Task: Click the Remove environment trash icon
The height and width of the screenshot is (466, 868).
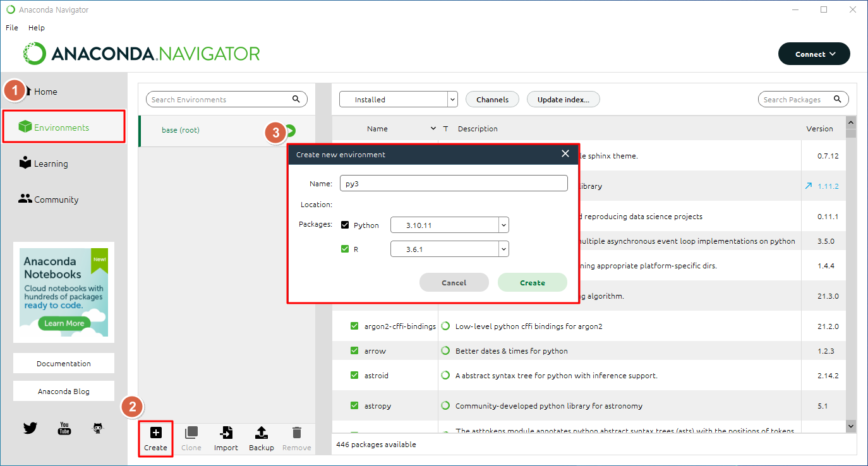Action: (x=297, y=433)
